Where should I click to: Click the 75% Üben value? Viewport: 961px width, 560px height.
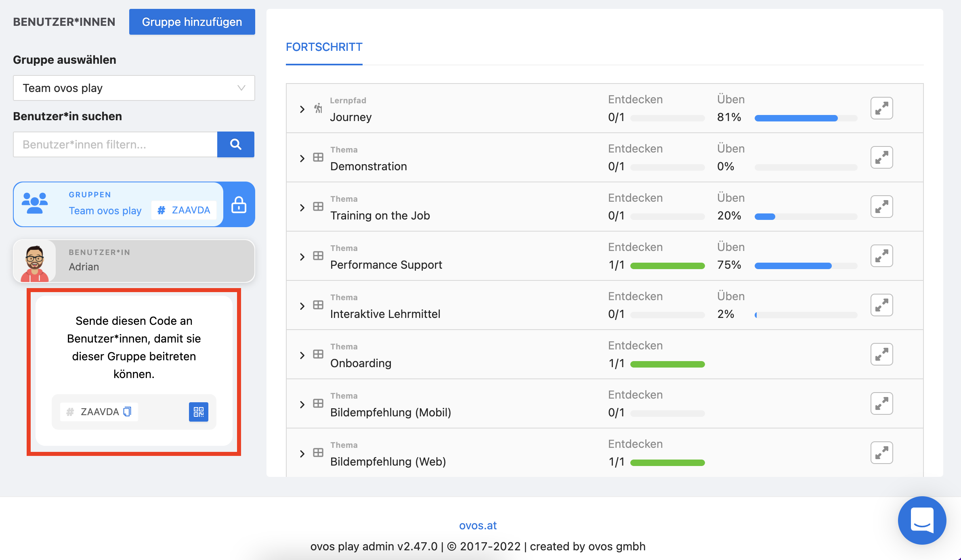(729, 265)
